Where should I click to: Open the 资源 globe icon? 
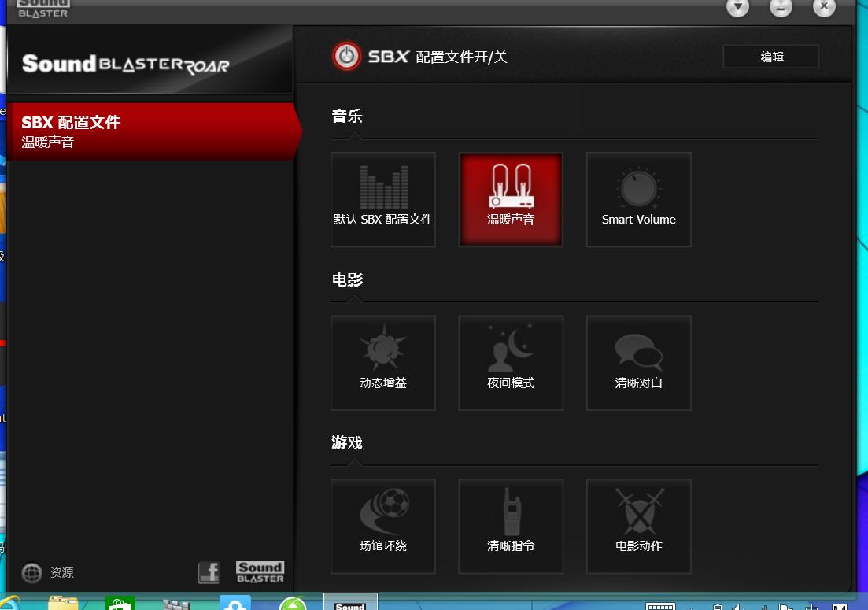tap(31, 573)
